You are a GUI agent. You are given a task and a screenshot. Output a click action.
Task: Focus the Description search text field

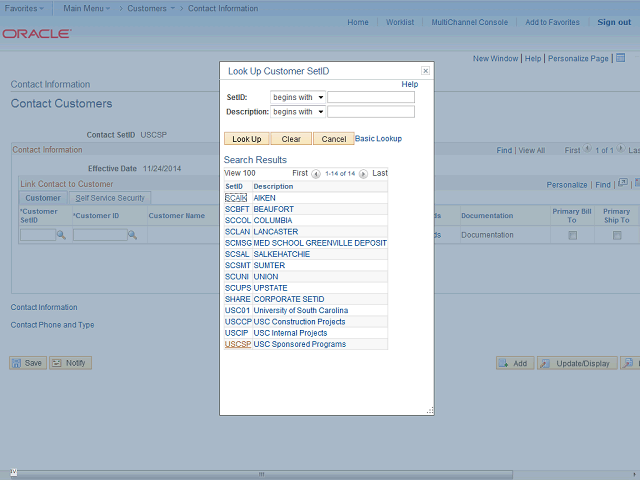pos(371,111)
